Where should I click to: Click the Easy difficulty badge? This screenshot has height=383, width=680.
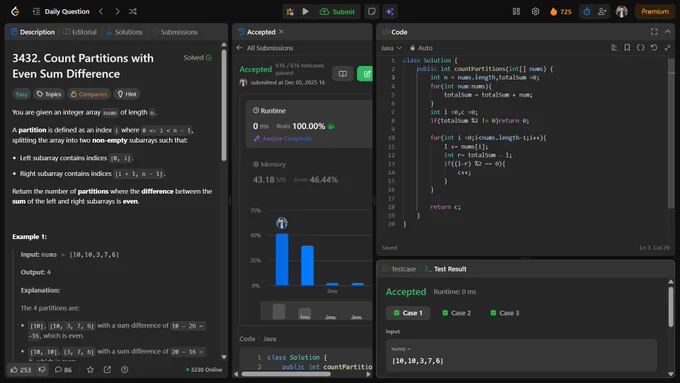pos(21,94)
